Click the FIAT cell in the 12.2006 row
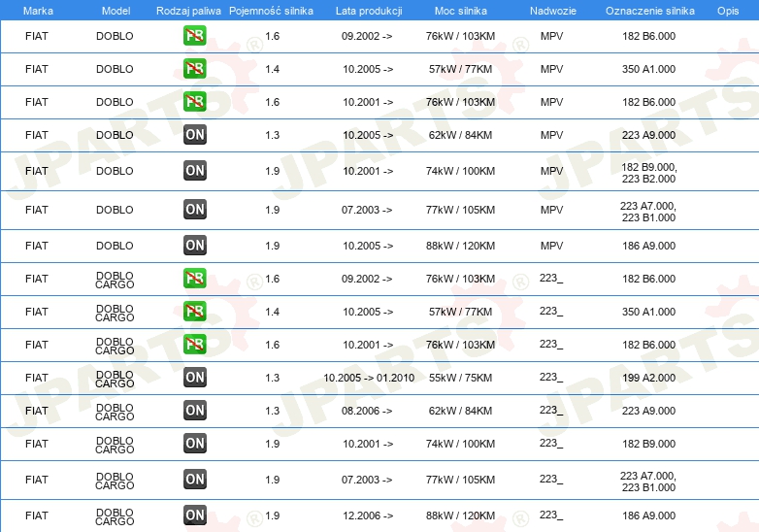This screenshot has height=532, width=759. [x=37, y=516]
